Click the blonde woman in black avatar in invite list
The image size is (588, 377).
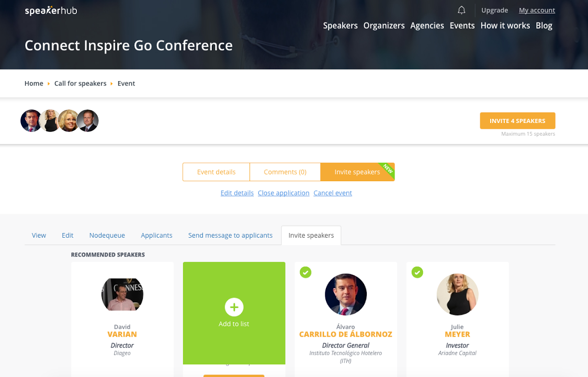pyautogui.click(x=50, y=121)
